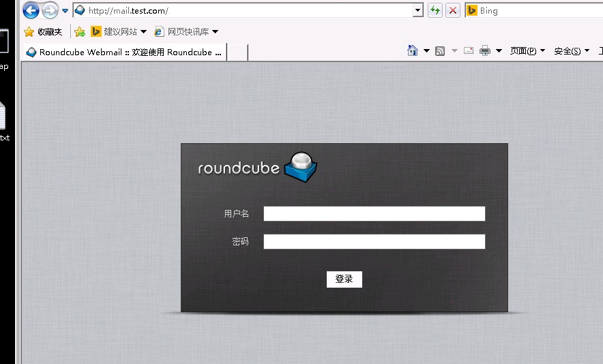The width and height of the screenshot is (603, 364).
Task: Click the Bing logo icon in search box
Action: tap(471, 11)
